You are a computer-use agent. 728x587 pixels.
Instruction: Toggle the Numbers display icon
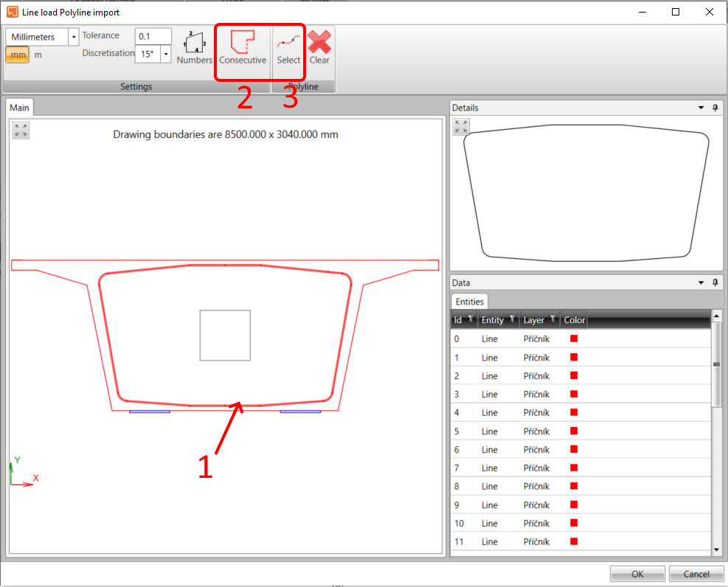pyautogui.click(x=194, y=48)
